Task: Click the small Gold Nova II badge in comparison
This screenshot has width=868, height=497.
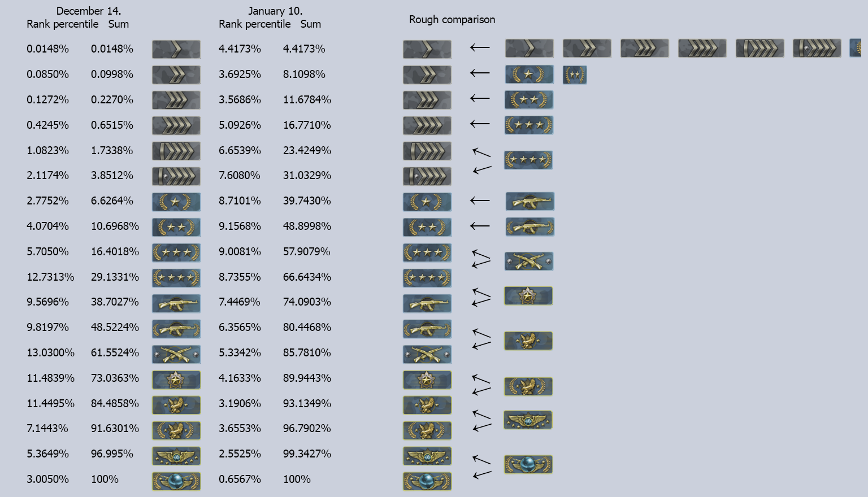Action: click(575, 75)
